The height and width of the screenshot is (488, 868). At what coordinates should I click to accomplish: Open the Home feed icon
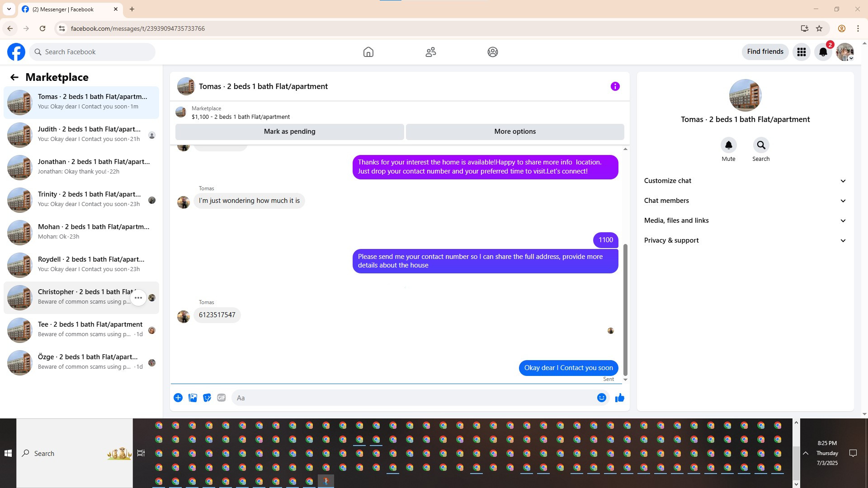(x=368, y=52)
